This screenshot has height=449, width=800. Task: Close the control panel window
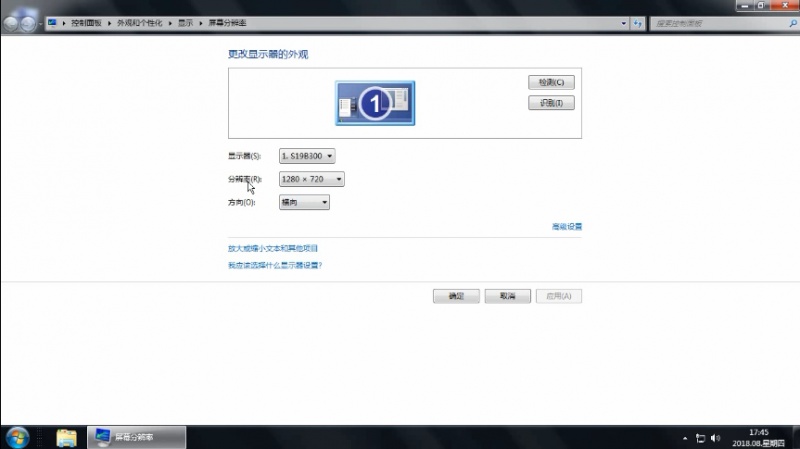[x=785, y=6]
